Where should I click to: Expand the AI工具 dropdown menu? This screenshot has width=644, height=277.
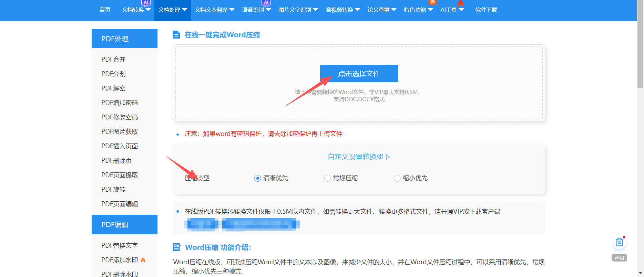[x=452, y=10]
